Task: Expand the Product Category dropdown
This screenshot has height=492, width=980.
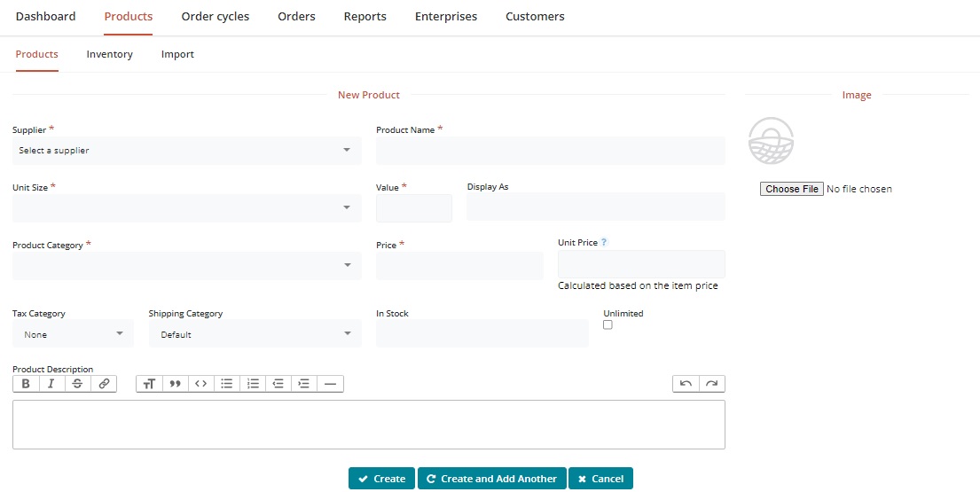Action: [186, 266]
